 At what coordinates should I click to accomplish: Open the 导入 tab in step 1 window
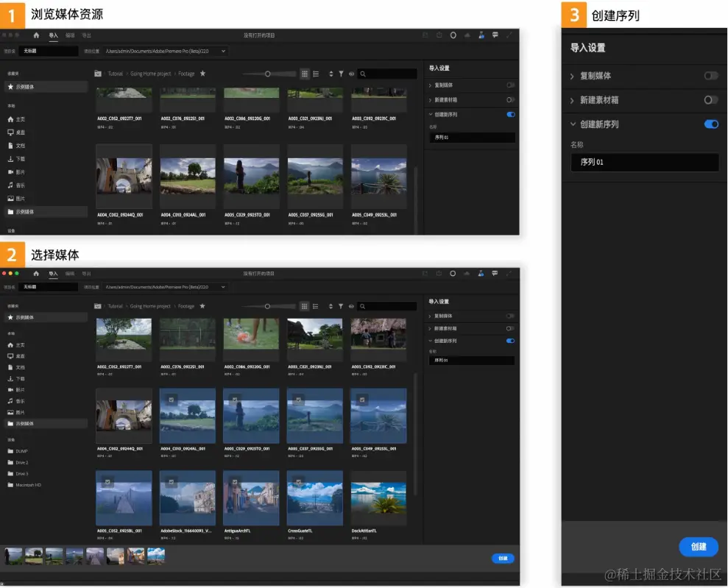click(x=54, y=35)
